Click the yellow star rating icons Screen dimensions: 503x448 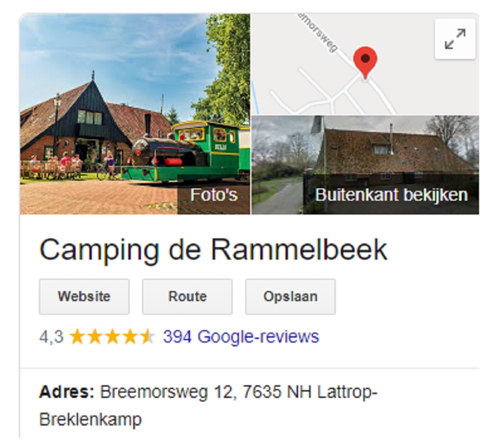[x=112, y=337]
